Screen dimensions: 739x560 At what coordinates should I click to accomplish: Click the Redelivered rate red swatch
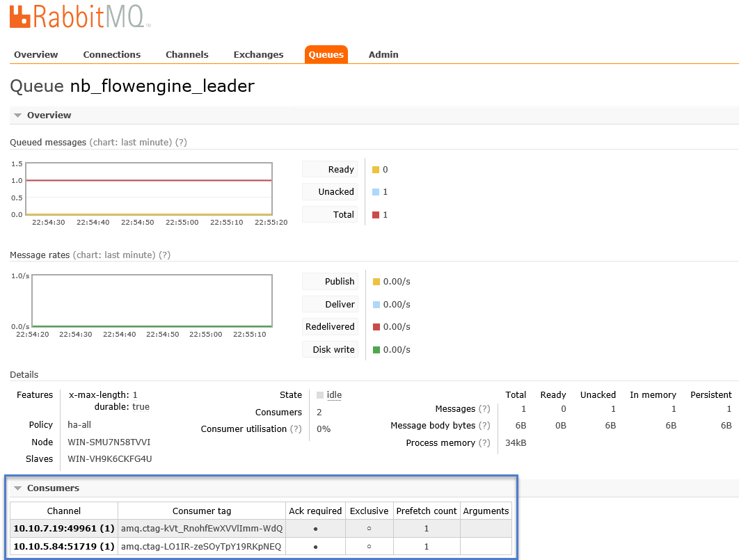[x=376, y=327]
